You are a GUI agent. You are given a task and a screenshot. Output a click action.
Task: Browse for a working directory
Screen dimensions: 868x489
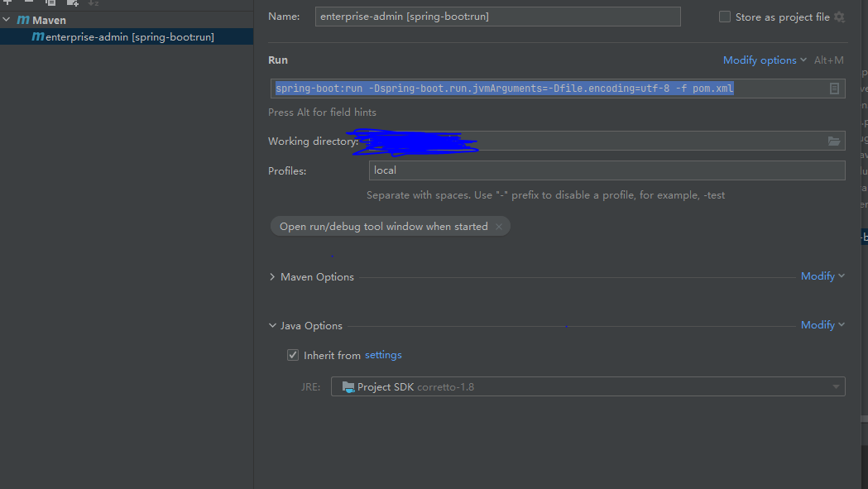pyautogui.click(x=835, y=141)
